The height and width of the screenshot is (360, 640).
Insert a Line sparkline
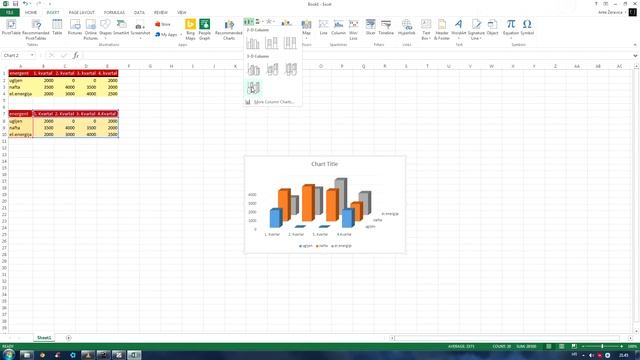tap(324, 27)
